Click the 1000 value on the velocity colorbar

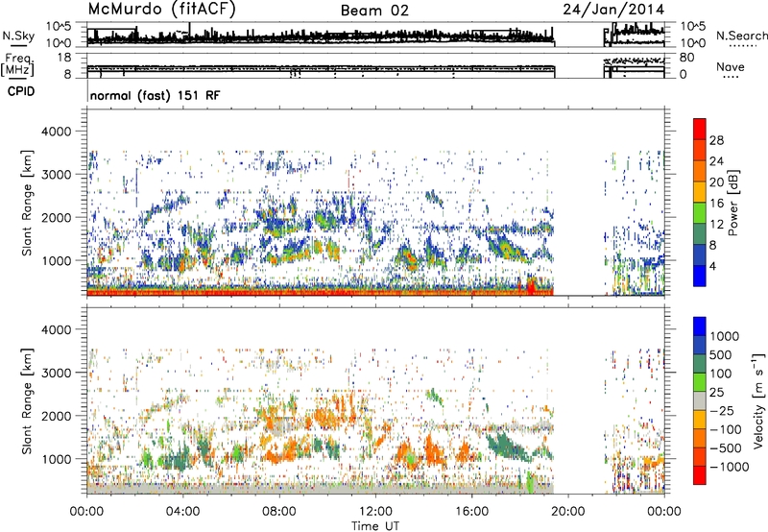tap(724, 336)
